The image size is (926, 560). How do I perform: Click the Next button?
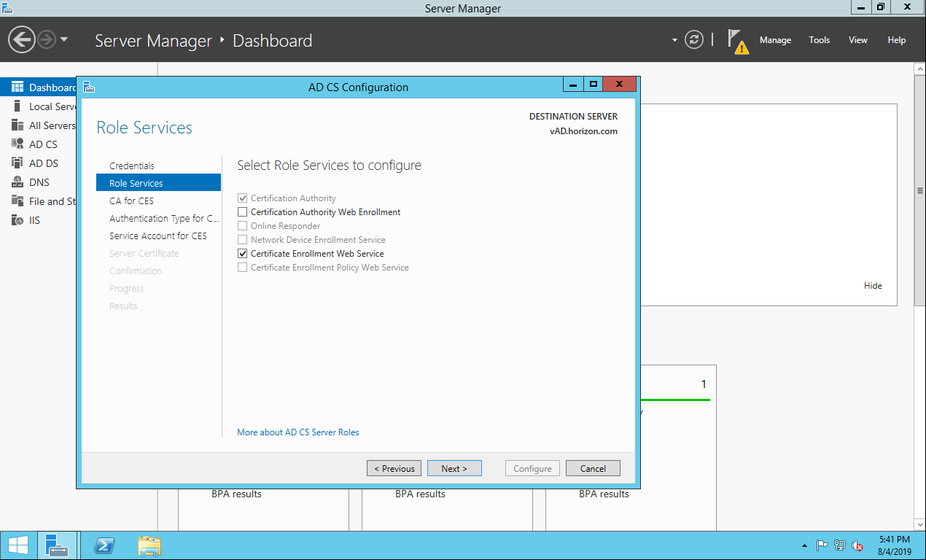pyautogui.click(x=454, y=468)
